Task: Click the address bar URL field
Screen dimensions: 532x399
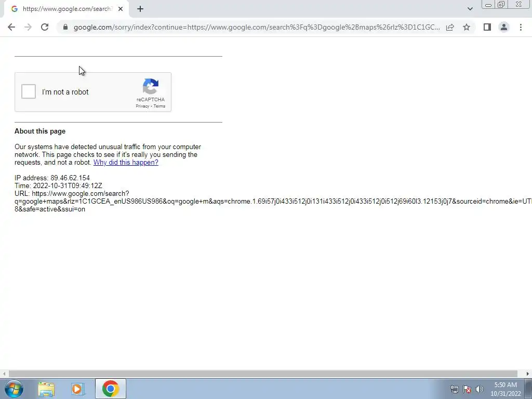Action: click(257, 27)
